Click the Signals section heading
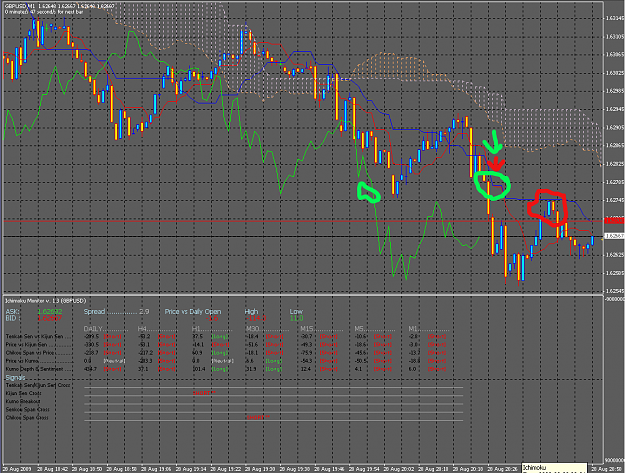This screenshot has width=625, height=473. 16,378
